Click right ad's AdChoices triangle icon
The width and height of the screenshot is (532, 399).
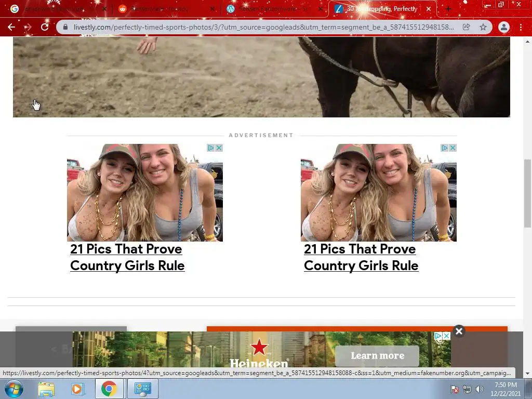pos(445,148)
